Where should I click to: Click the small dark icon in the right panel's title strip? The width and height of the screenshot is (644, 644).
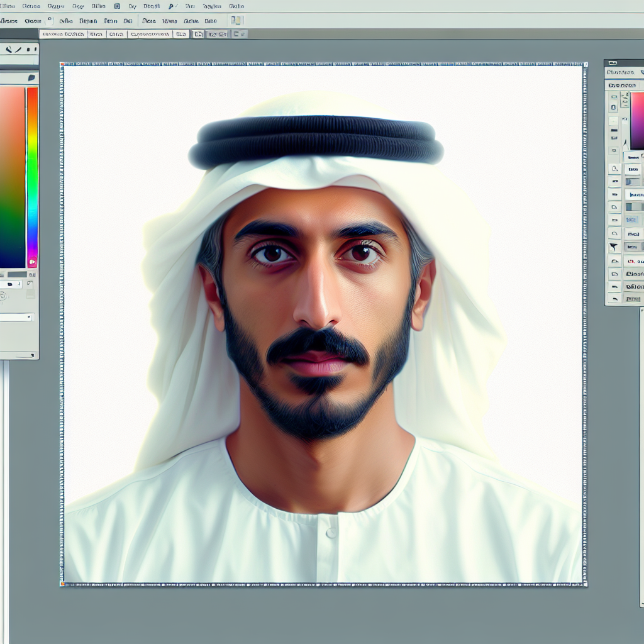(613, 63)
